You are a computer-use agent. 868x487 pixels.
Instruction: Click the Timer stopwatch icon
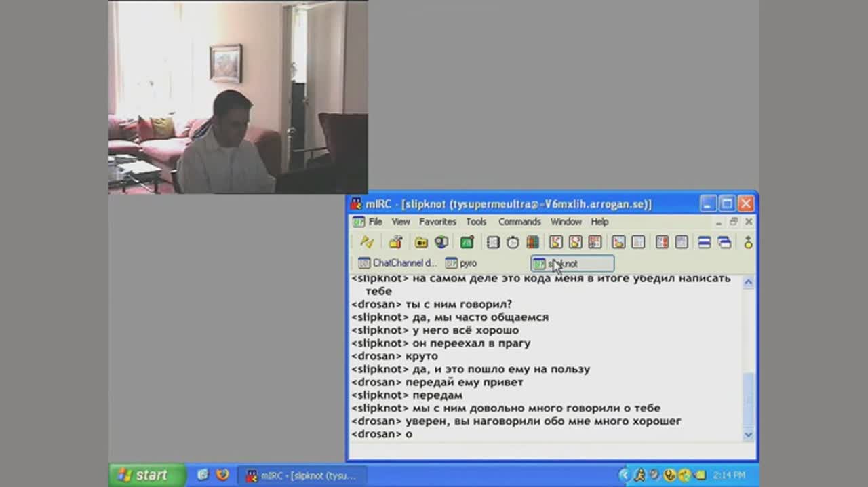[x=513, y=242]
